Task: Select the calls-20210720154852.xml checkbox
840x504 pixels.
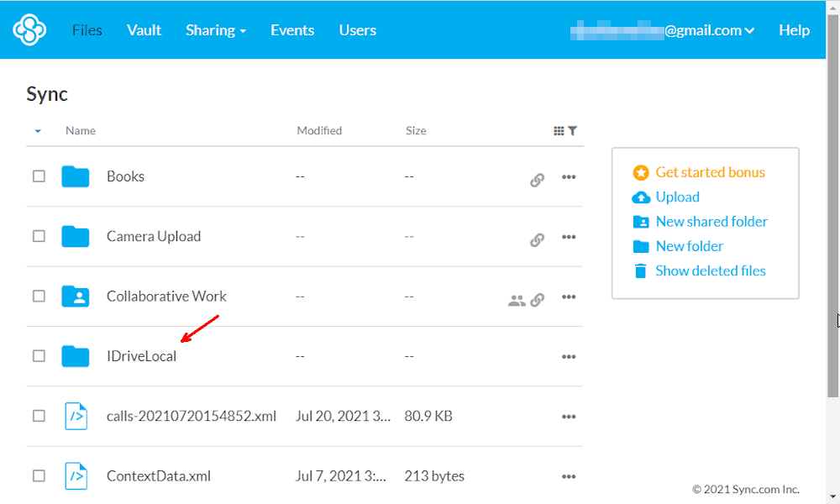Action: pos(39,416)
